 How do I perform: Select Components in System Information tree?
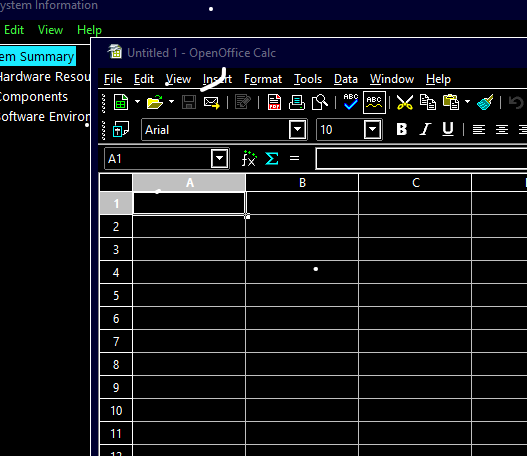pos(34,97)
